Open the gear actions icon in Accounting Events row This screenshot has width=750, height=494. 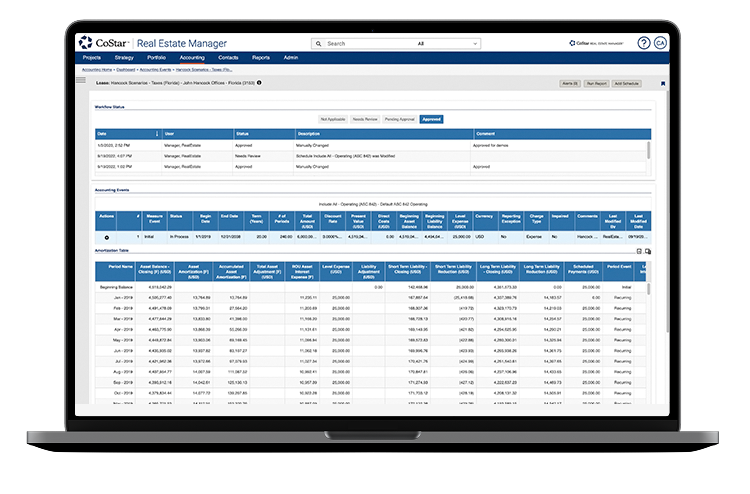(107, 237)
